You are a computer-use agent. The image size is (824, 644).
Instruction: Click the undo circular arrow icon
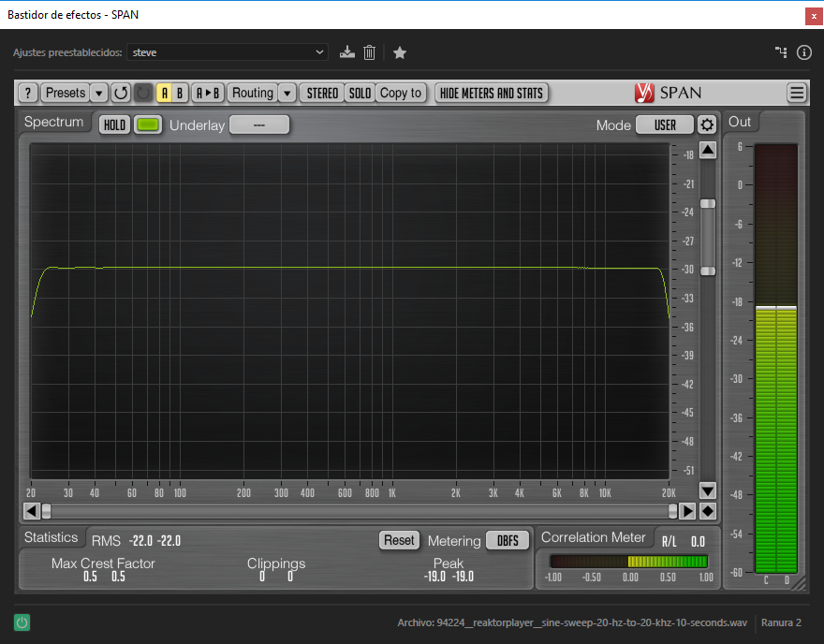(121, 93)
